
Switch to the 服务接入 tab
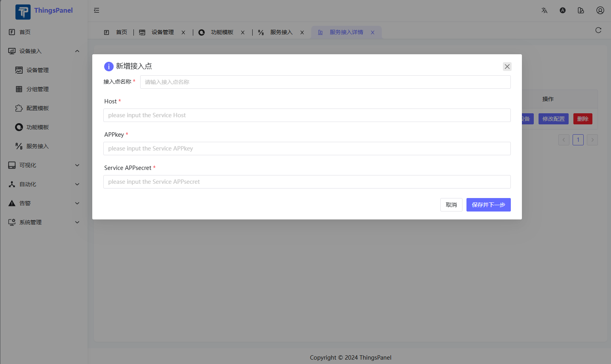tap(281, 32)
